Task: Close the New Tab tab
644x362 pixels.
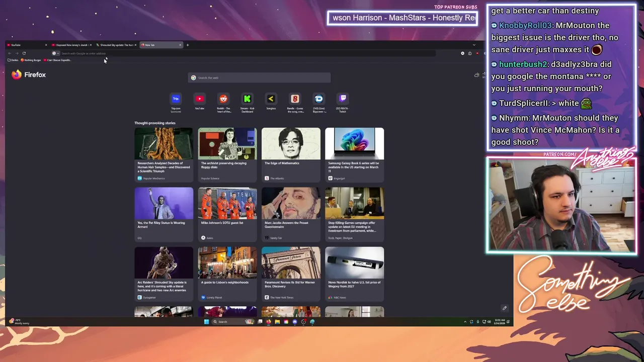Action: 180,45
